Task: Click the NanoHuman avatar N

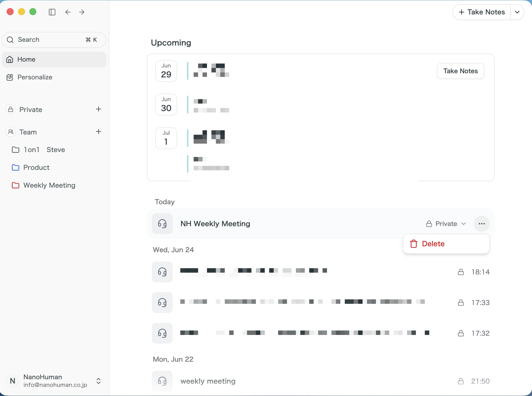Action: pyautogui.click(x=13, y=381)
